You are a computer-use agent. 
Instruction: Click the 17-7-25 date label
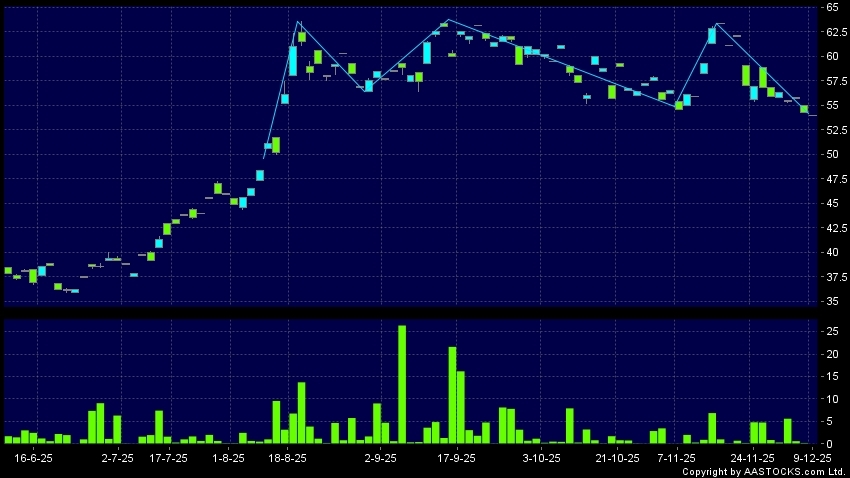tap(168, 457)
